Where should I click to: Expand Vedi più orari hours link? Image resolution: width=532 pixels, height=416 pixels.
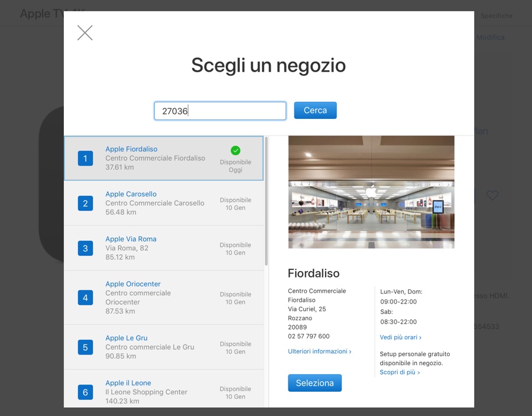(400, 337)
